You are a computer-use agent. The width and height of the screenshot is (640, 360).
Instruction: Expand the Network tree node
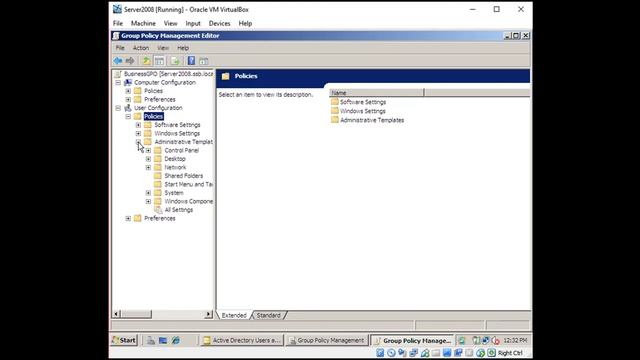coord(148,167)
